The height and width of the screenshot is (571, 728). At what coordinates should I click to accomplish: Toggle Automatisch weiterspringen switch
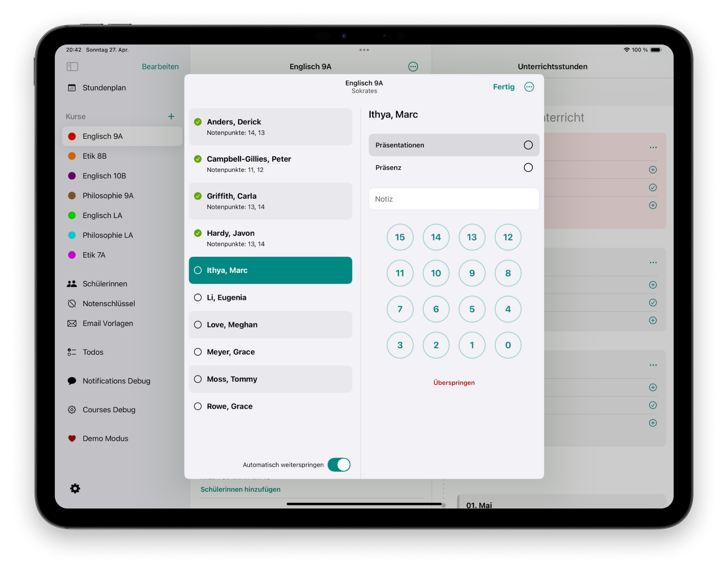339,464
